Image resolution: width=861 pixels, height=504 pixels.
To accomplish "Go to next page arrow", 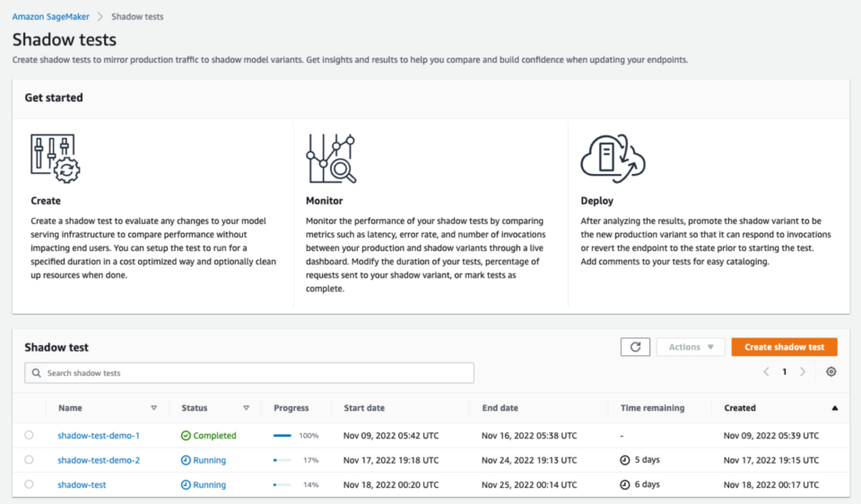I will pyautogui.click(x=803, y=371).
